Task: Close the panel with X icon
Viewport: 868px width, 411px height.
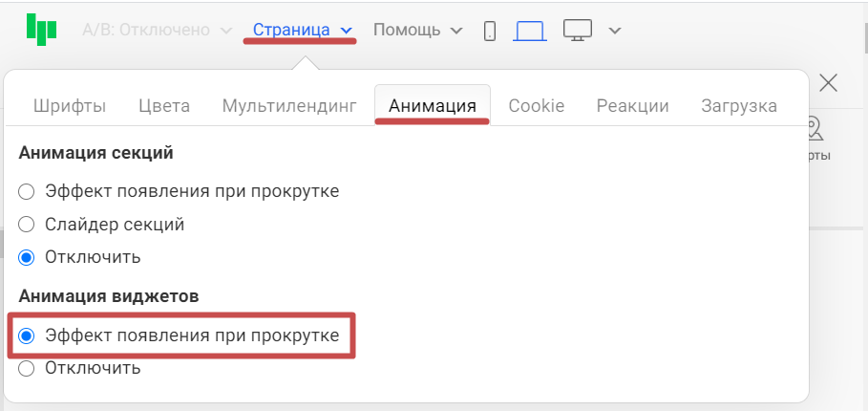Action: tap(829, 83)
